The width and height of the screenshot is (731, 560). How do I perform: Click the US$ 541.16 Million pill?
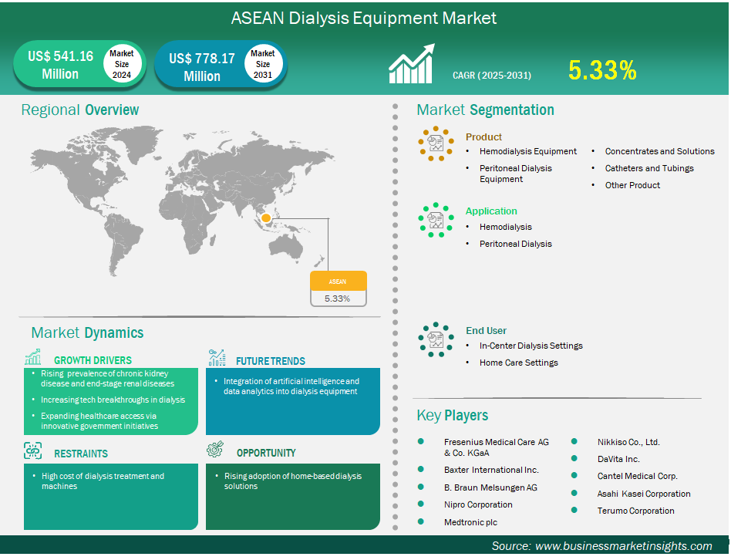(79, 65)
